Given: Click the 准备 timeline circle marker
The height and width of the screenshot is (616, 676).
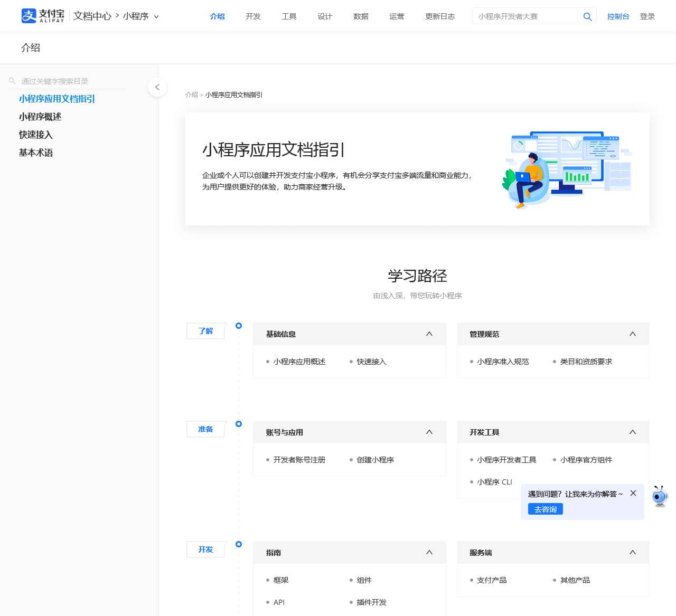Looking at the screenshot, I should (239, 424).
